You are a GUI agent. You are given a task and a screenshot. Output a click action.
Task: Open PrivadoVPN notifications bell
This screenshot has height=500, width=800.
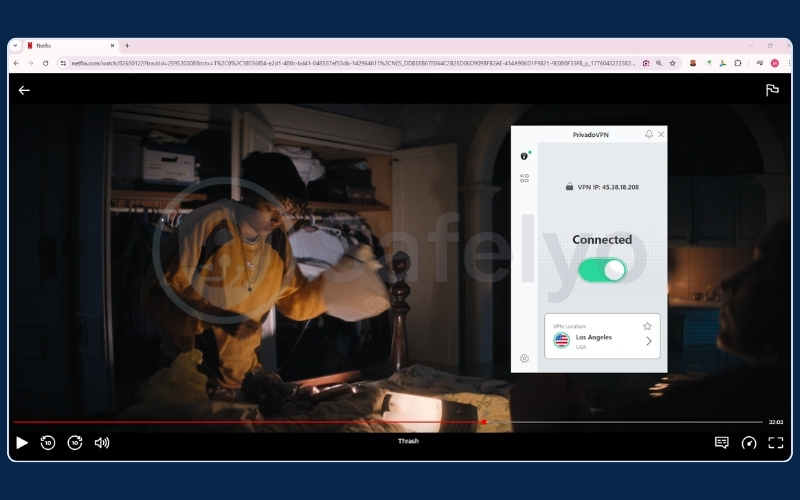[x=648, y=134]
